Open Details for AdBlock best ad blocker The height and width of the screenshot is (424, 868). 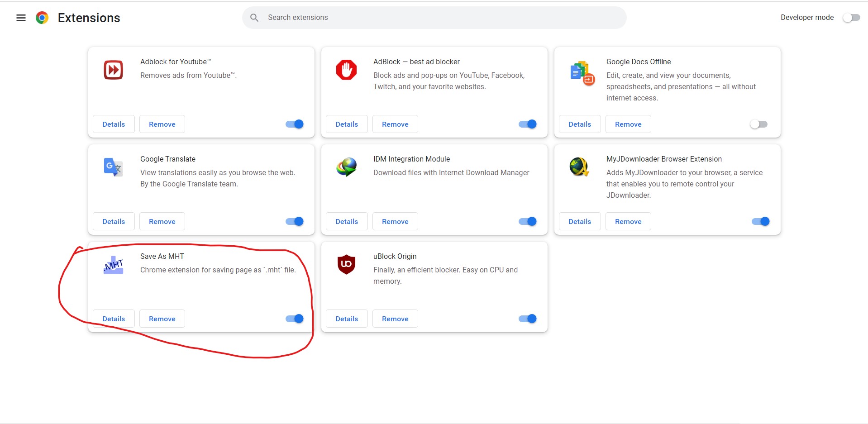347,124
